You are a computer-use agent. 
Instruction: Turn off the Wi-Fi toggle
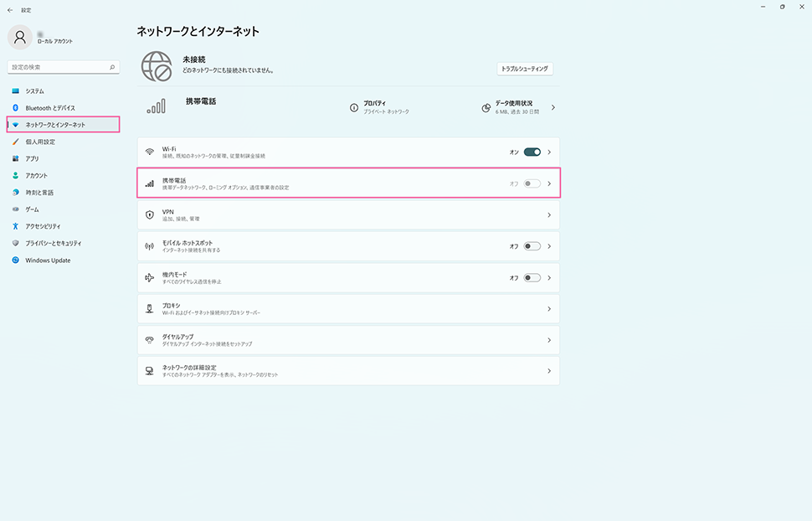(532, 152)
